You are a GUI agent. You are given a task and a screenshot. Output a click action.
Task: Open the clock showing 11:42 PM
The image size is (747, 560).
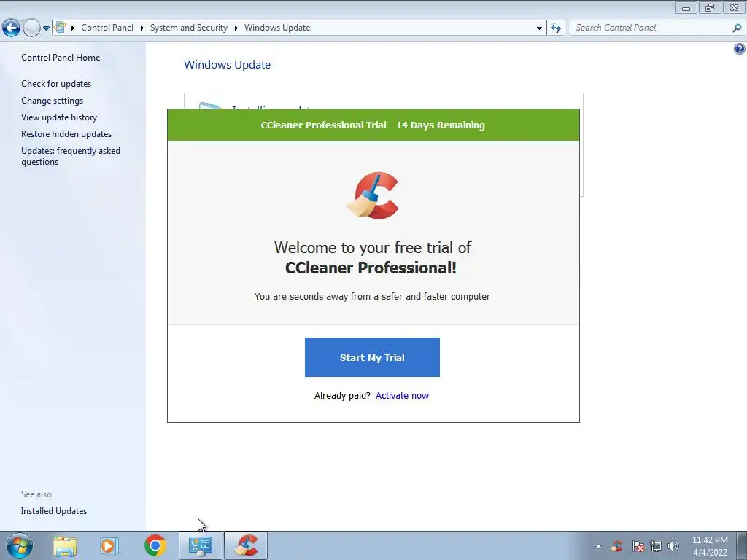[x=710, y=545]
